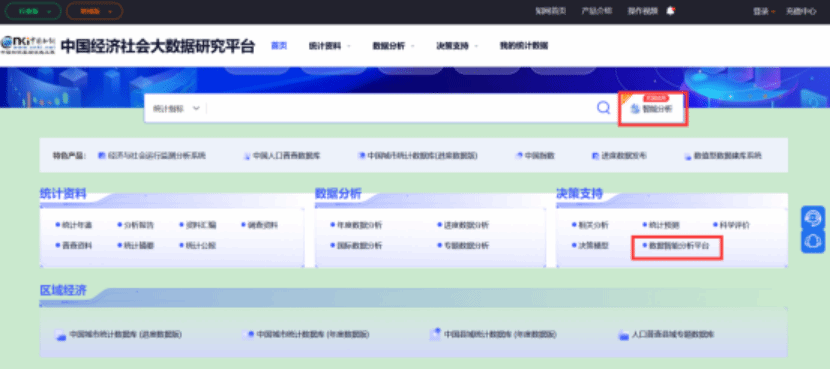
Task: Open the 专题数据分析 link
Action: [x=466, y=246]
